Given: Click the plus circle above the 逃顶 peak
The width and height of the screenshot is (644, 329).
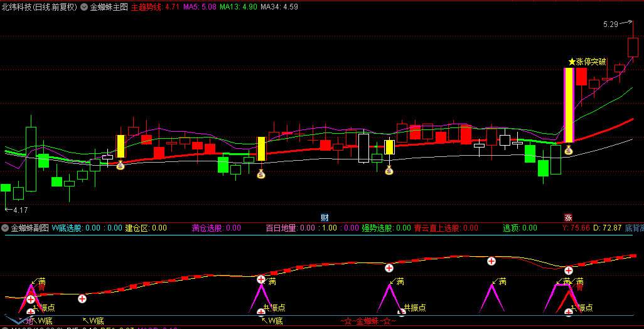Looking at the screenshot, I should (491, 261).
